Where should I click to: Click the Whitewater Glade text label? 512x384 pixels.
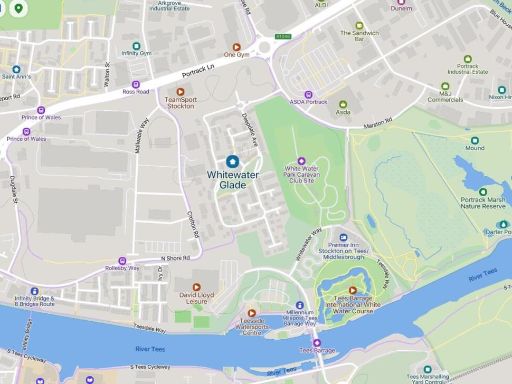(x=233, y=180)
